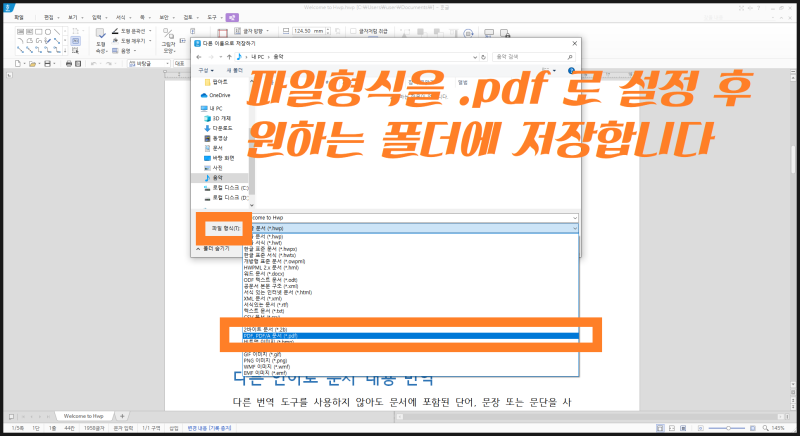Viewport: 800px width, 436px height.
Task: Open the 바탕글 style dropdown
Action: click(x=148, y=64)
